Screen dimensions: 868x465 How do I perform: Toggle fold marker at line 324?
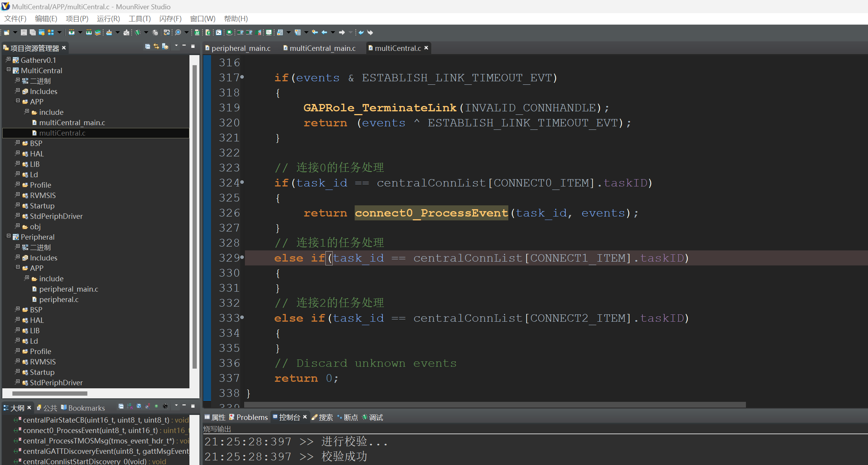point(242,182)
